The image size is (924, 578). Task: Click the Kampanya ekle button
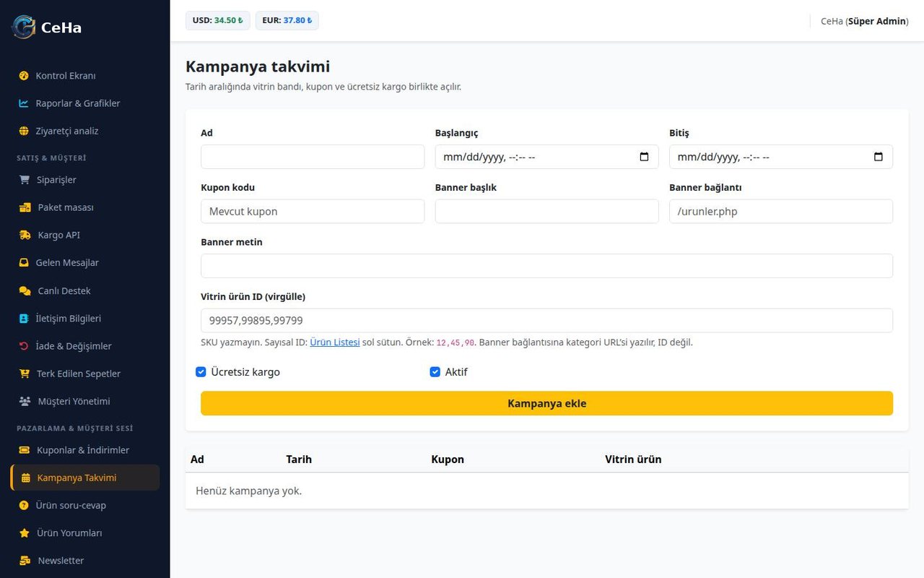546,403
